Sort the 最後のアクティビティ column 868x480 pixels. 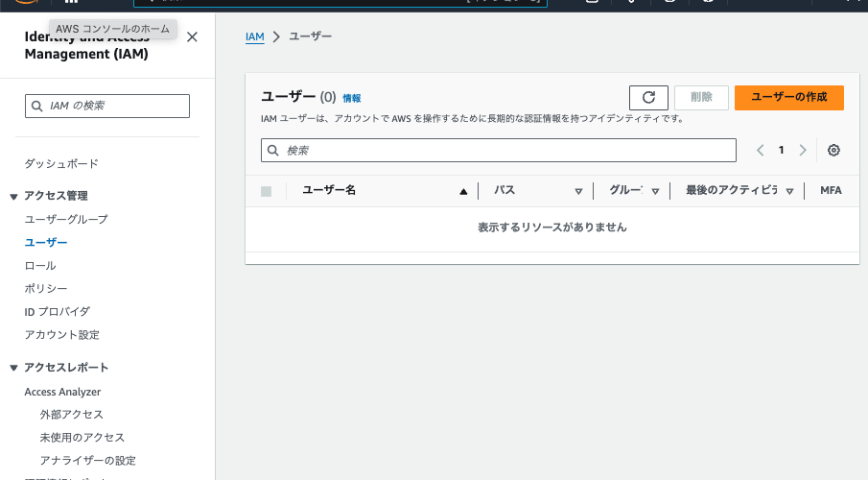(x=790, y=192)
